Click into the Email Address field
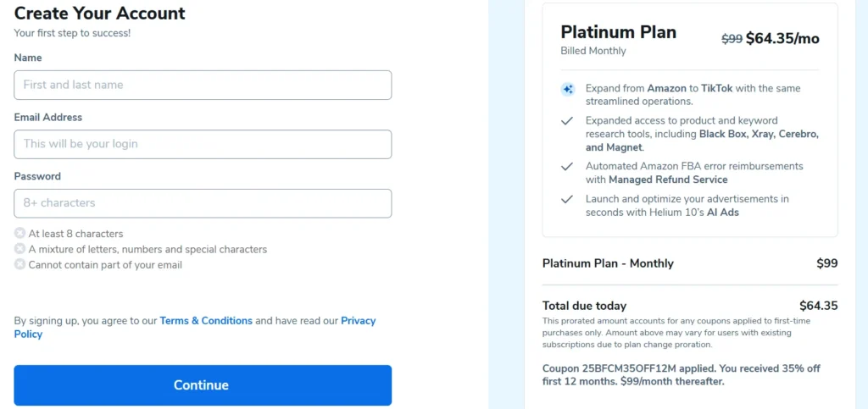The width and height of the screenshot is (868, 409). [203, 144]
